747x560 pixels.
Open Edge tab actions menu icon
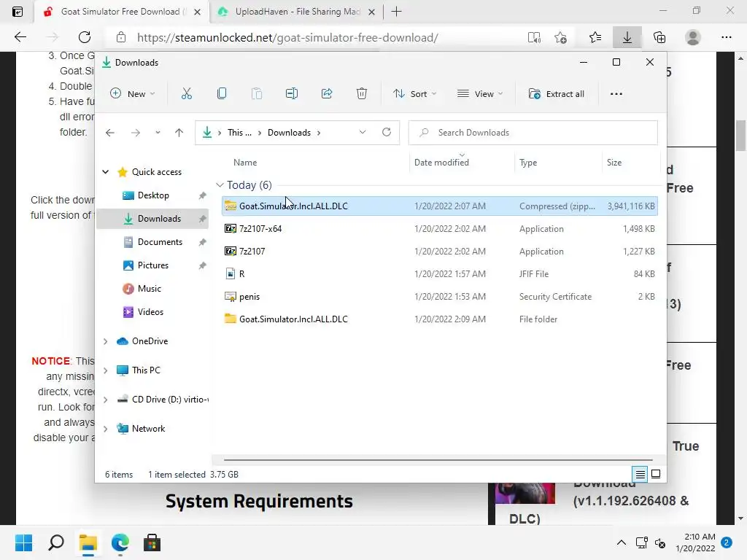click(x=18, y=12)
